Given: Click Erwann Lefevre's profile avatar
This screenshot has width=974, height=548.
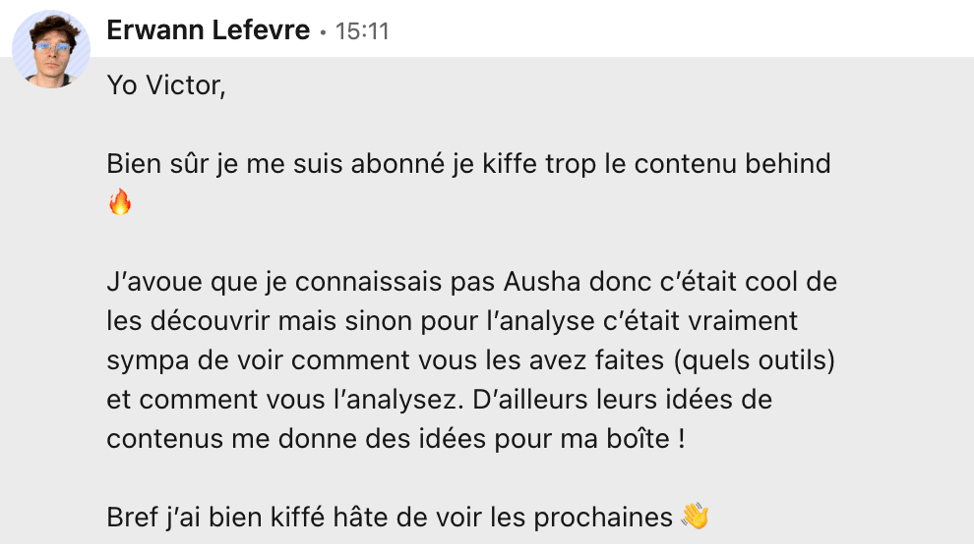Looking at the screenshot, I should click(51, 50).
